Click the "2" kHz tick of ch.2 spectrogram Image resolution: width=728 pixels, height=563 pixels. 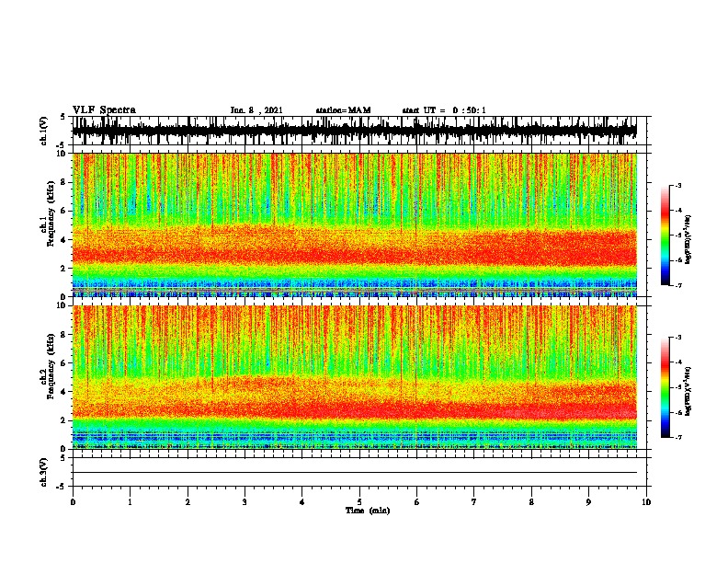click(64, 420)
